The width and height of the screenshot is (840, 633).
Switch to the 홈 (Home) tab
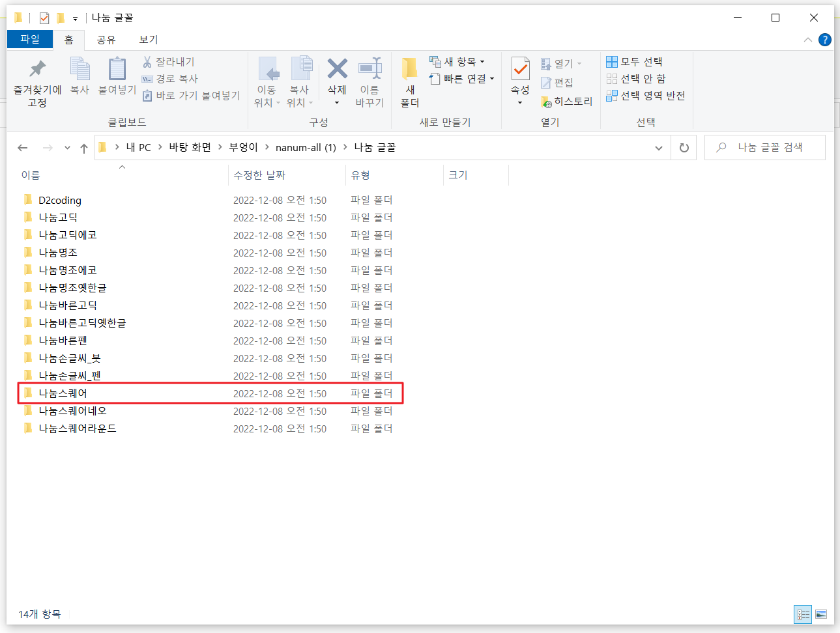point(68,40)
